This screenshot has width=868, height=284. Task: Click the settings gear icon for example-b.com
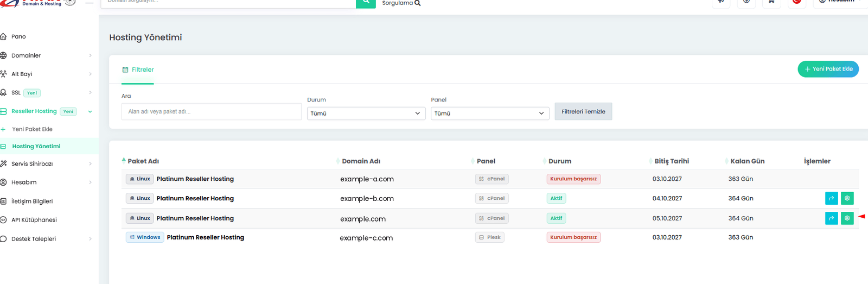point(847,198)
